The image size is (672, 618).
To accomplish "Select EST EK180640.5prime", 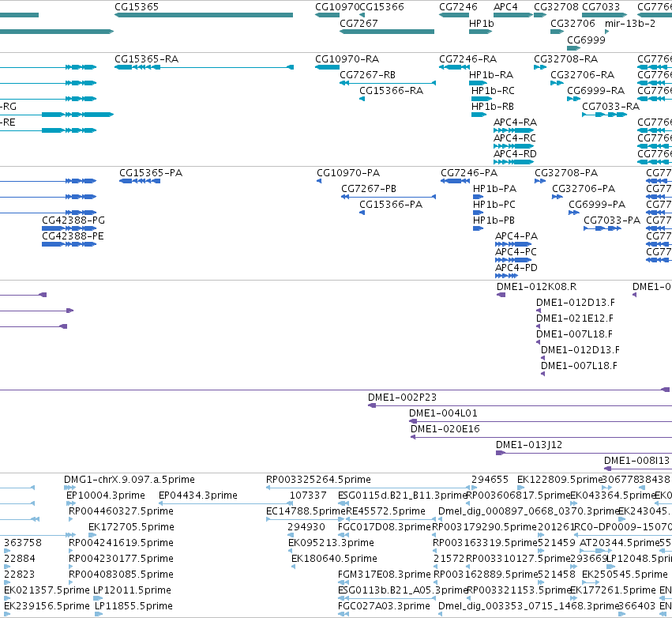I will click(x=334, y=560).
